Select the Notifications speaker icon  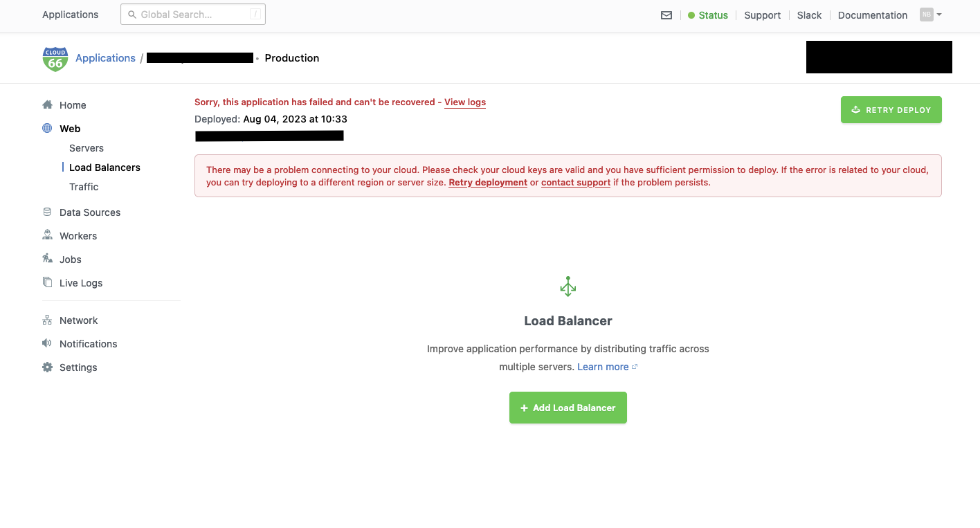47,343
